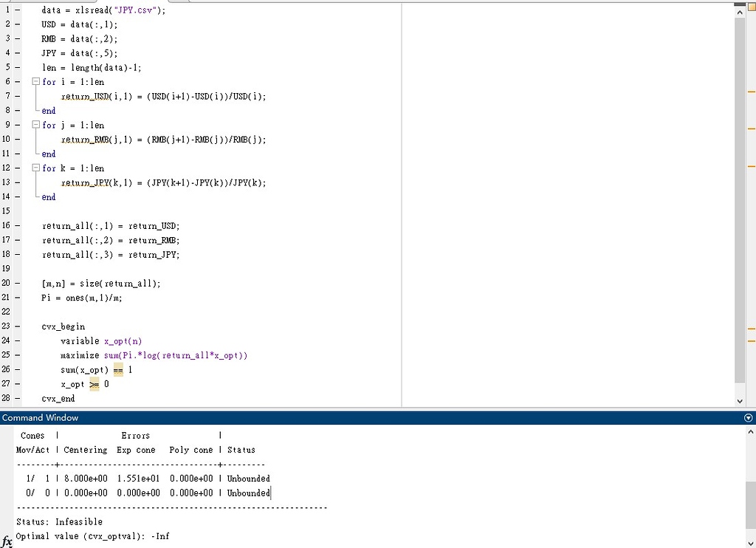Open the Command Window actions dropdown
The width and height of the screenshot is (756, 548).
(x=749, y=418)
